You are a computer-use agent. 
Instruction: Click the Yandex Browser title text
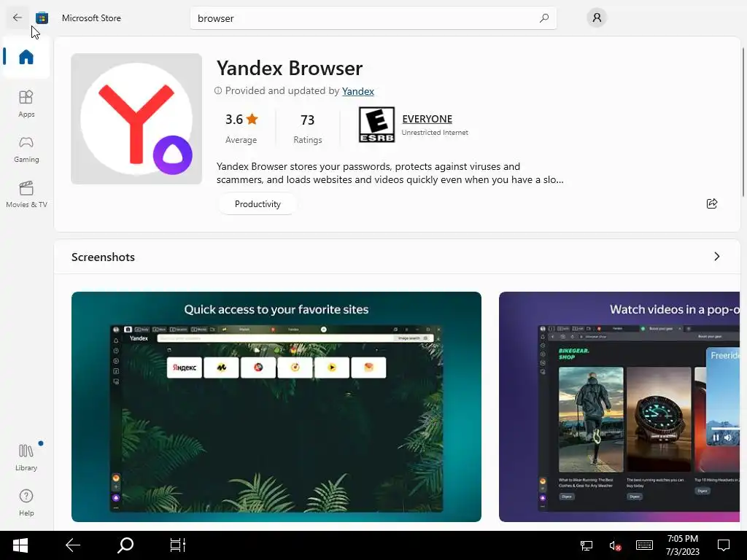289,69
